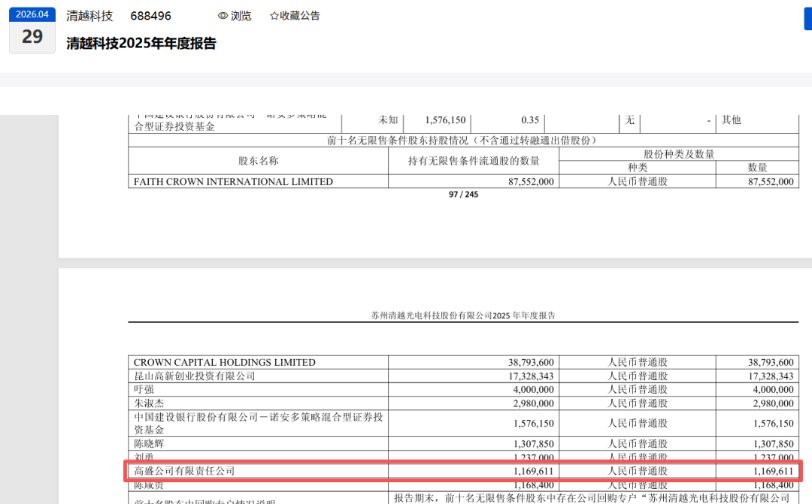This screenshot has height=504, width=812.
Task: Click the 持有无限售条件流通股的数量 header
Action: pos(474,161)
